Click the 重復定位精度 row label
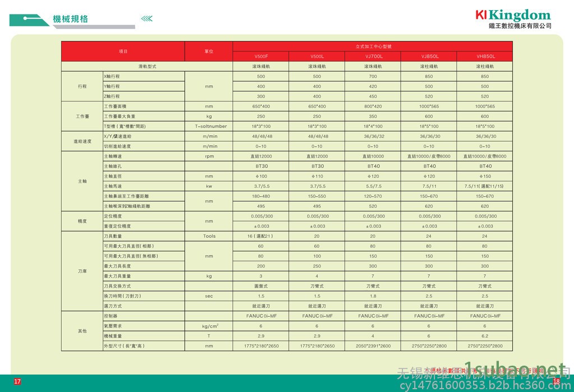The width and height of the screenshot is (574, 392). pyautogui.click(x=117, y=226)
